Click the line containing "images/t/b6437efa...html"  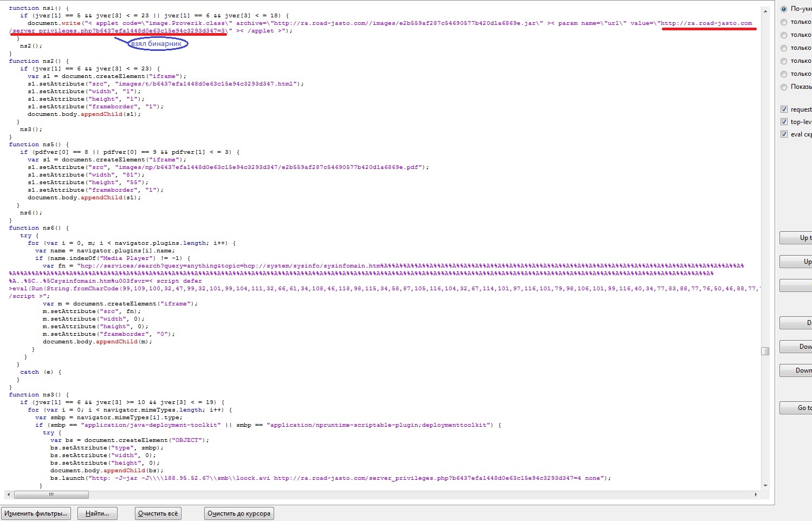[x=166, y=84]
